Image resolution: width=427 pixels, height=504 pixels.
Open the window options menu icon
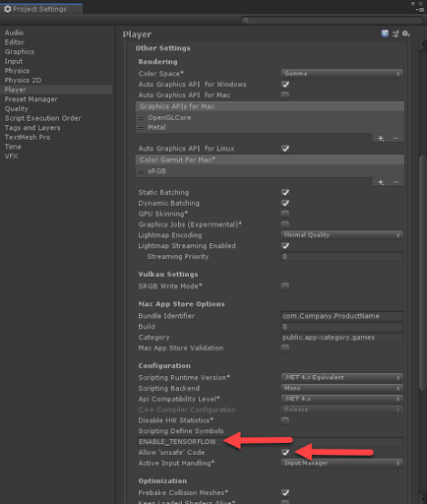point(421,10)
